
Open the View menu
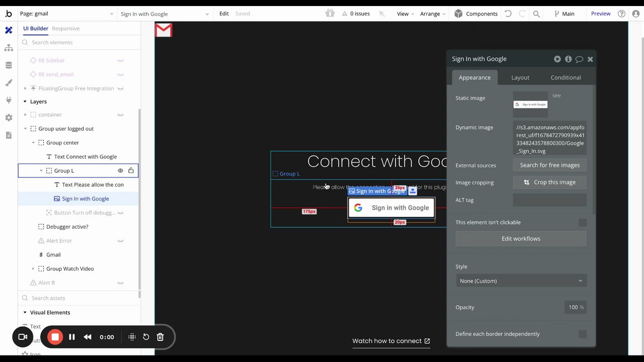pyautogui.click(x=405, y=14)
